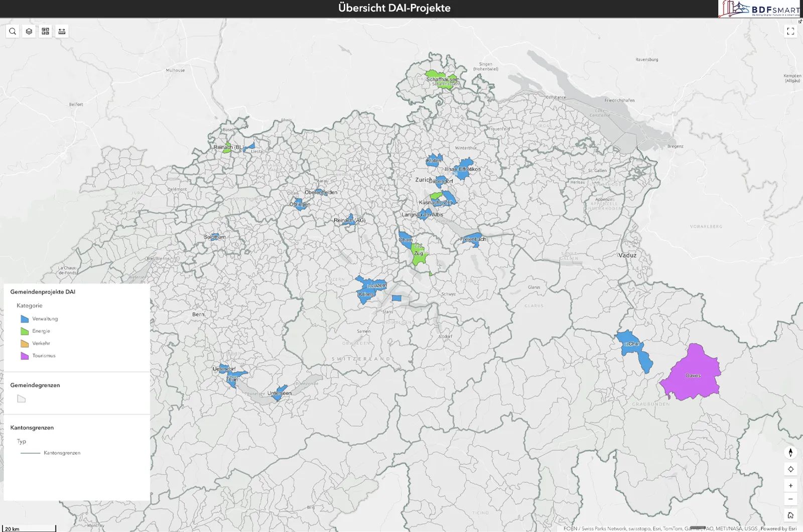Click the BDF Smart logo
Viewport: 803px width, 532px height.
(x=760, y=9)
